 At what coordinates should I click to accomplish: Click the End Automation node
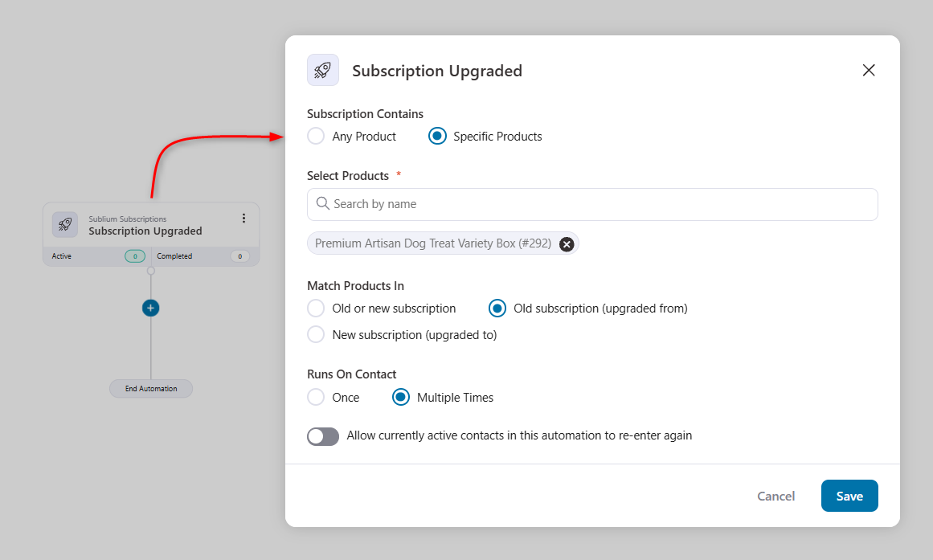click(151, 389)
